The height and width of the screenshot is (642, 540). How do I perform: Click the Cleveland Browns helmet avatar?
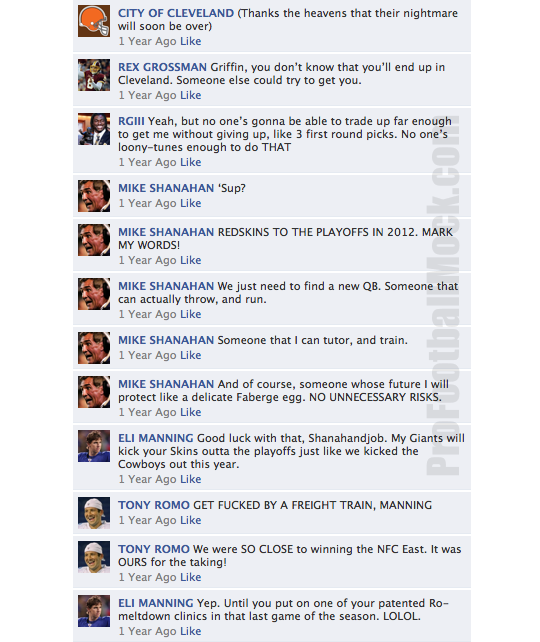(x=94, y=21)
